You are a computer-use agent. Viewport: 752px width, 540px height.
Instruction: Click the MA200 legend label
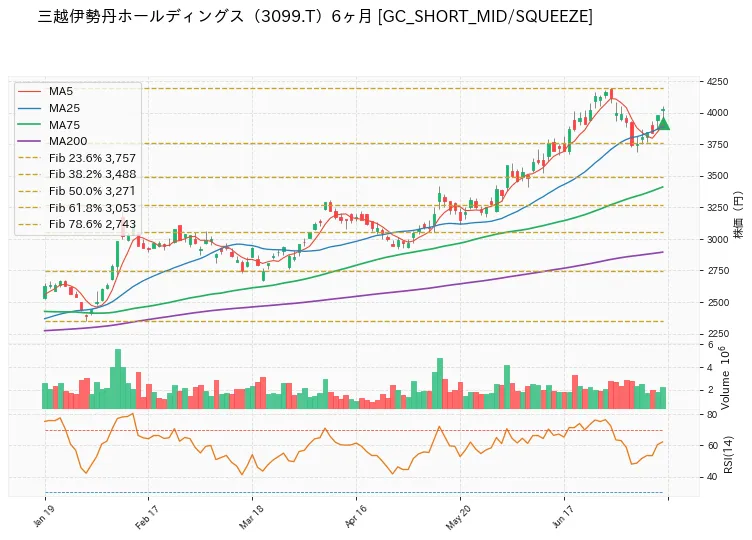coord(68,141)
